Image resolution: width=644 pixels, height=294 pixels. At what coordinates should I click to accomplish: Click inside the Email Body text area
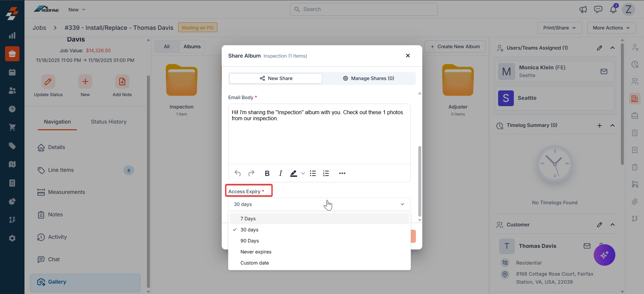[319, 134]
